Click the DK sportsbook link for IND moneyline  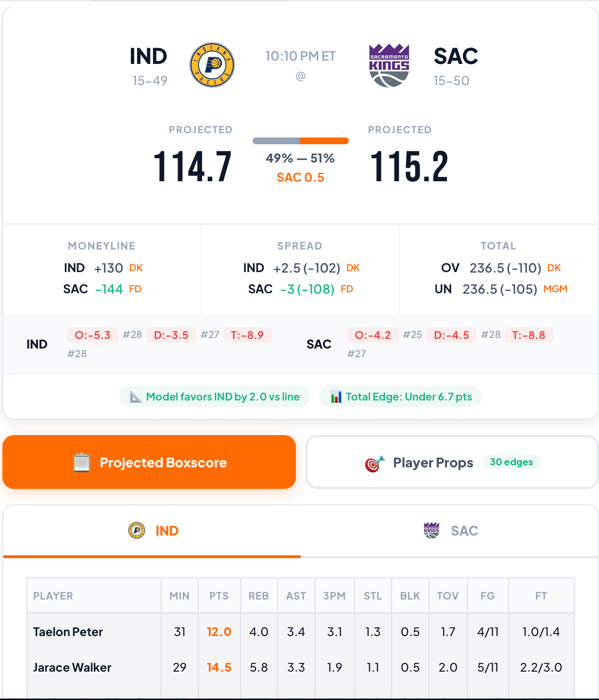pyautogui.click(x=136, y=268)
